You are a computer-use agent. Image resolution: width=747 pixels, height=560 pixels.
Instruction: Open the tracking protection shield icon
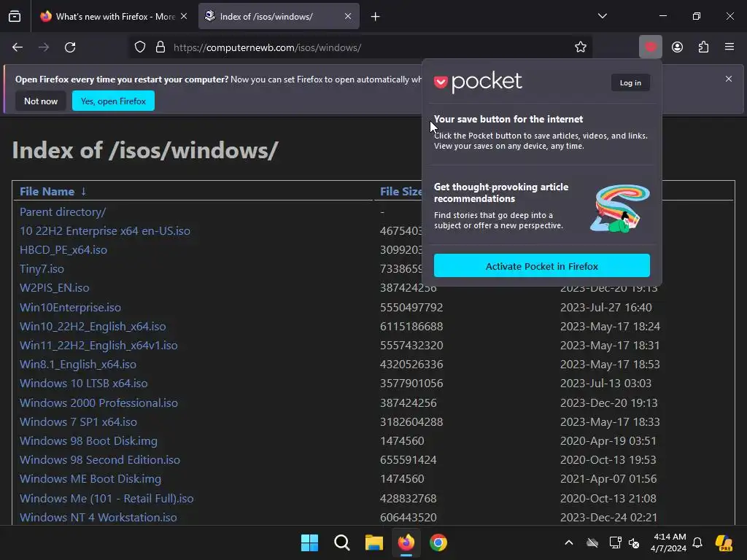[139, 47]
